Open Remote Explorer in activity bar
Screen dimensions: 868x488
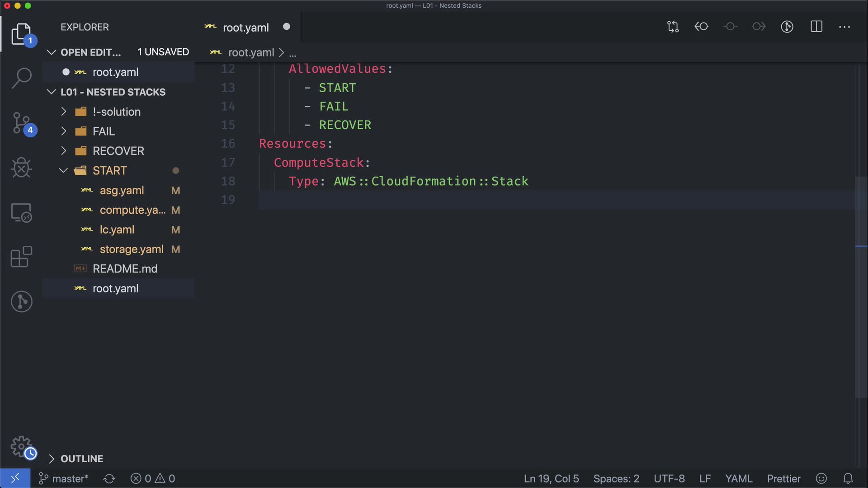(x=21, y=212)
